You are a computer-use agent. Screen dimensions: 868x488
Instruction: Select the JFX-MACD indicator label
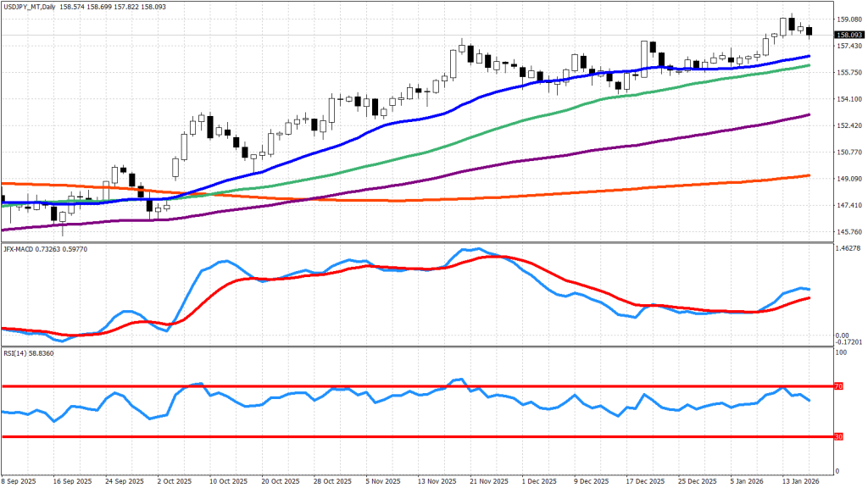click(21, 248)
